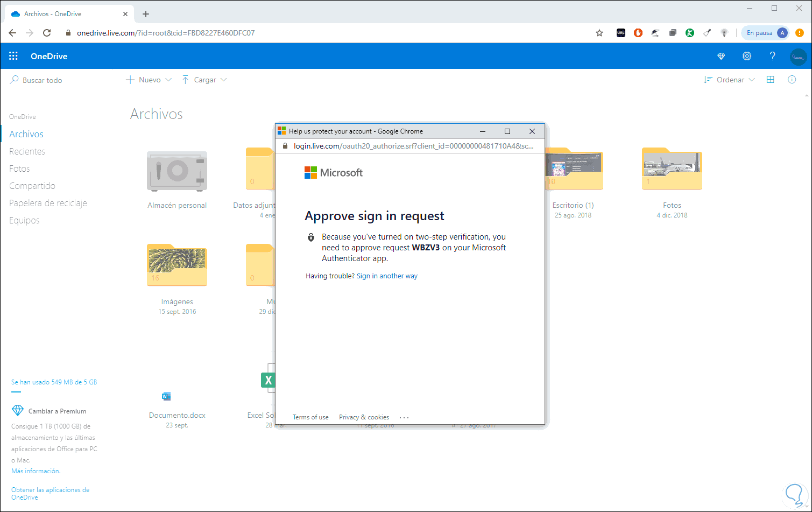Open the Compartido section
Viewport: 812px width, 512px height.
click(32, 186)
